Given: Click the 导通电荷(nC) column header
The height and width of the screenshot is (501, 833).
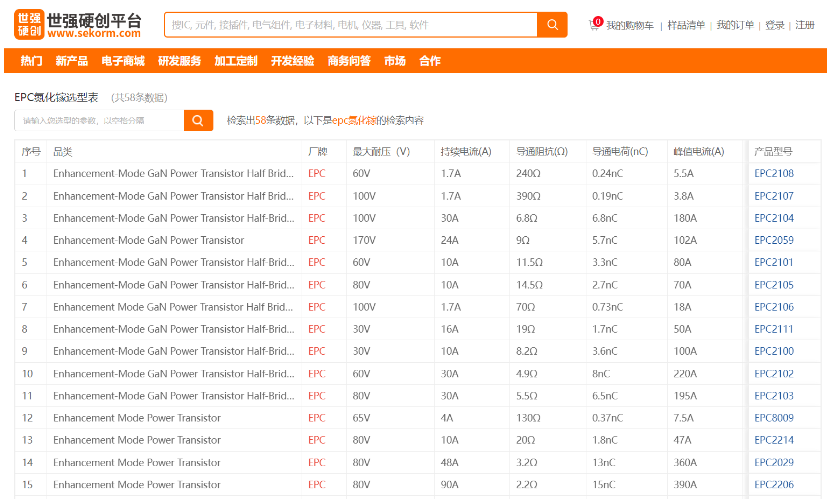Looking at the screenshot, I should point(620,152).
